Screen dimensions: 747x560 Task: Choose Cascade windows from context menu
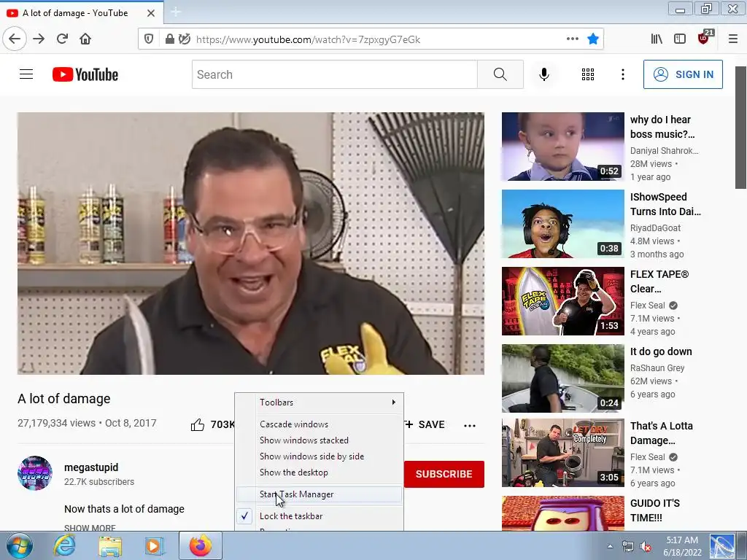pyautogui.click(x=320, y=424)
